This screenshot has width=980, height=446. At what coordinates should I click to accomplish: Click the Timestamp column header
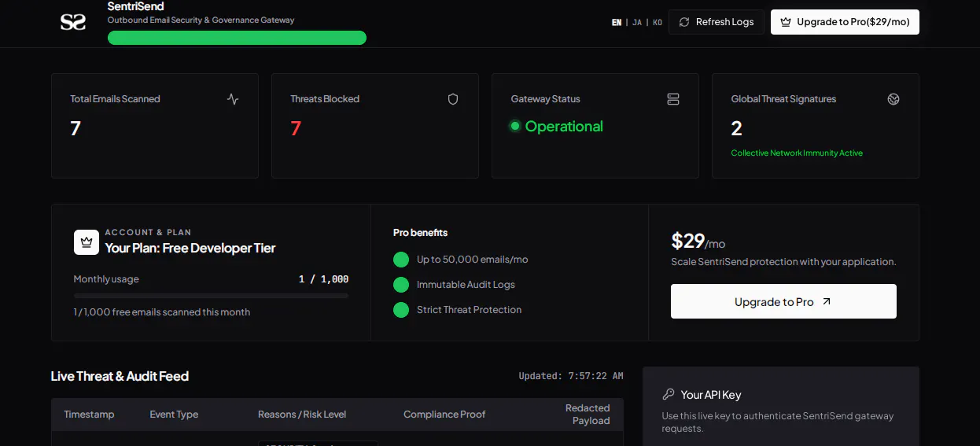click(x=89, y=415)
